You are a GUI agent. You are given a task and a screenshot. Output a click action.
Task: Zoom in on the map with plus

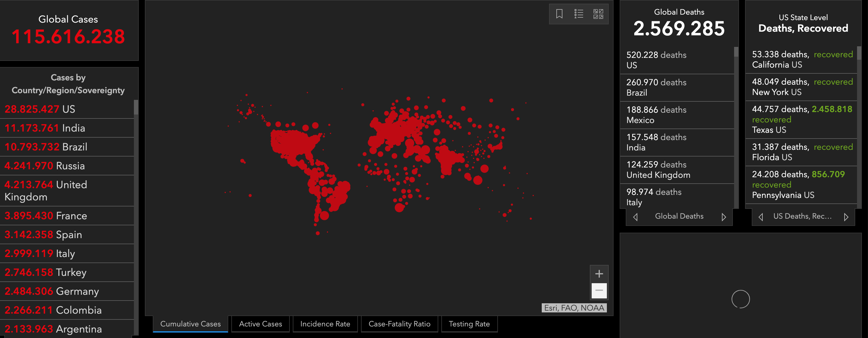[x=599, y=274]
